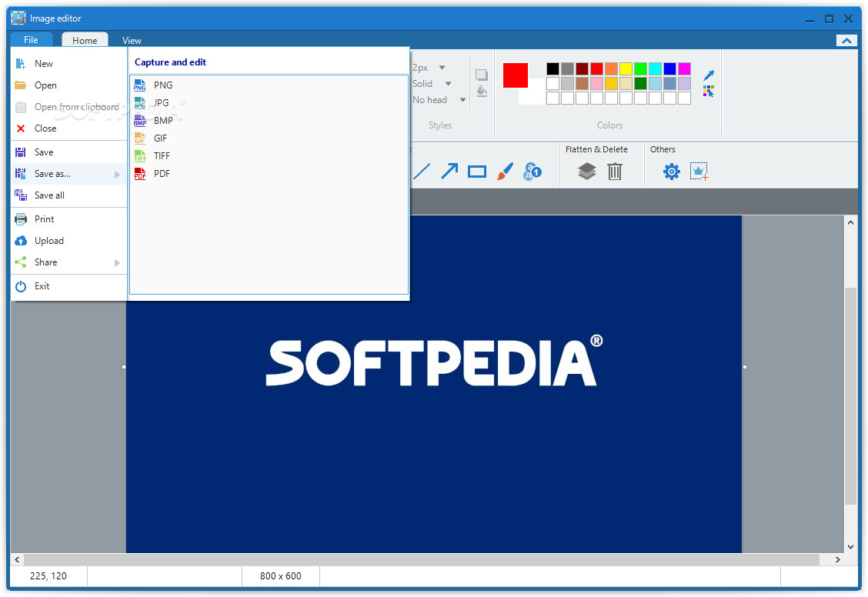Click the horizontal scrollbar left arrow
Screen dimensions: 868x597
pos(17,560)
